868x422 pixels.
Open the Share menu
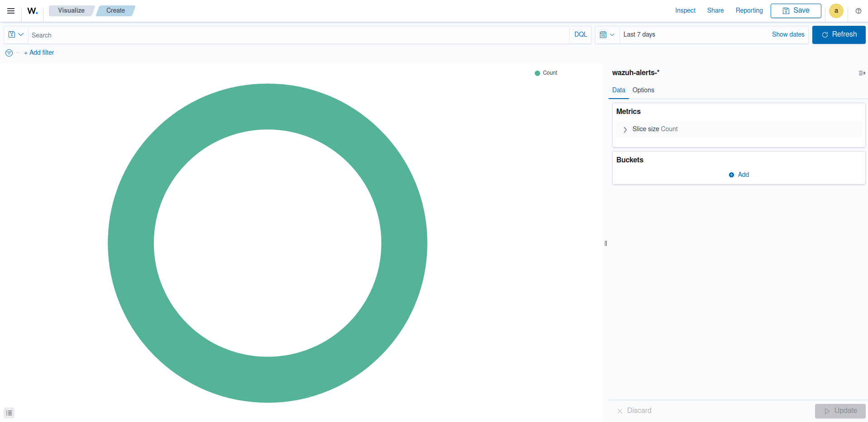pos(715,10)
